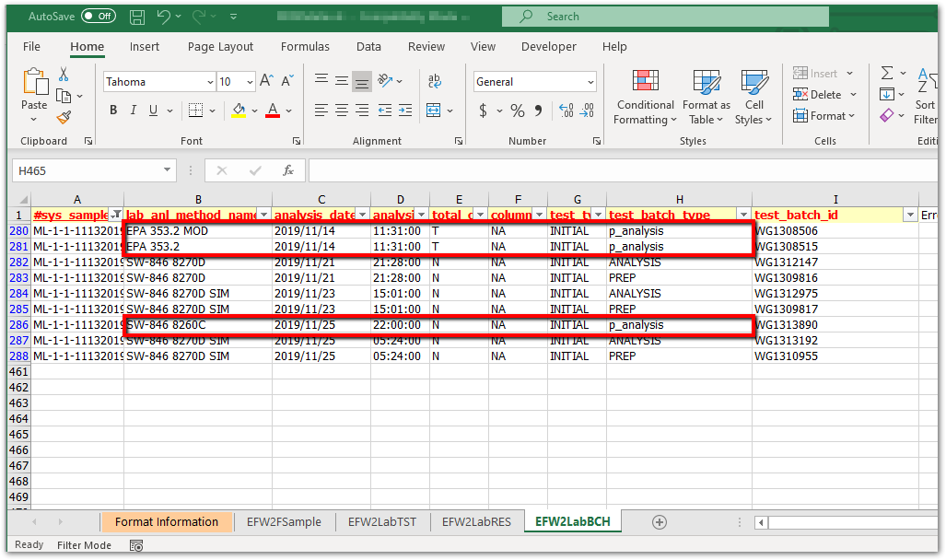Click the Save icon in title bar
The height and width of the screenshot is (560, 946).
tap(136, 17)
